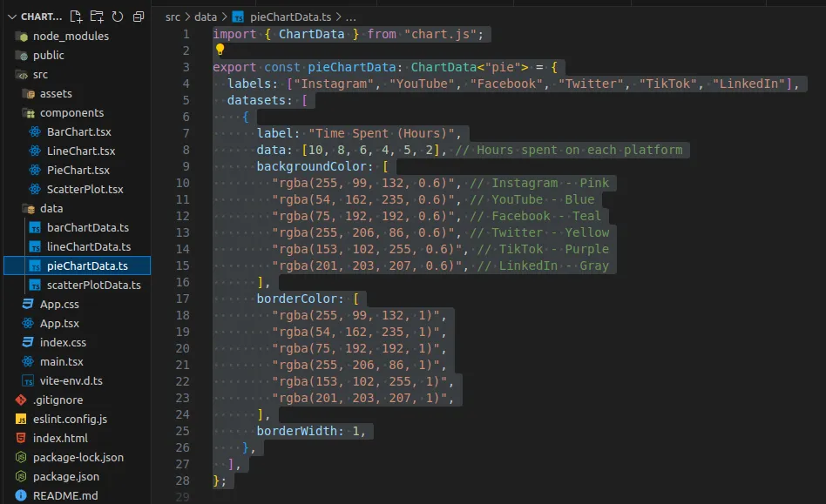The image size is (826, 504).
Task: Click the "datasets" key on line 5
Action: [256, 100]
